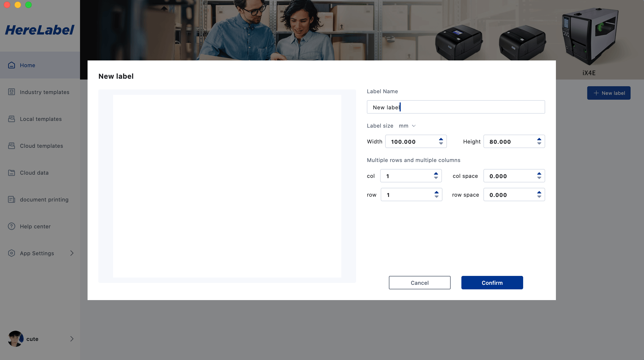Image resolution: width=644 pixels, height=360 pixels.
Task: Increment the col count stepper
Action: point(436,174)
